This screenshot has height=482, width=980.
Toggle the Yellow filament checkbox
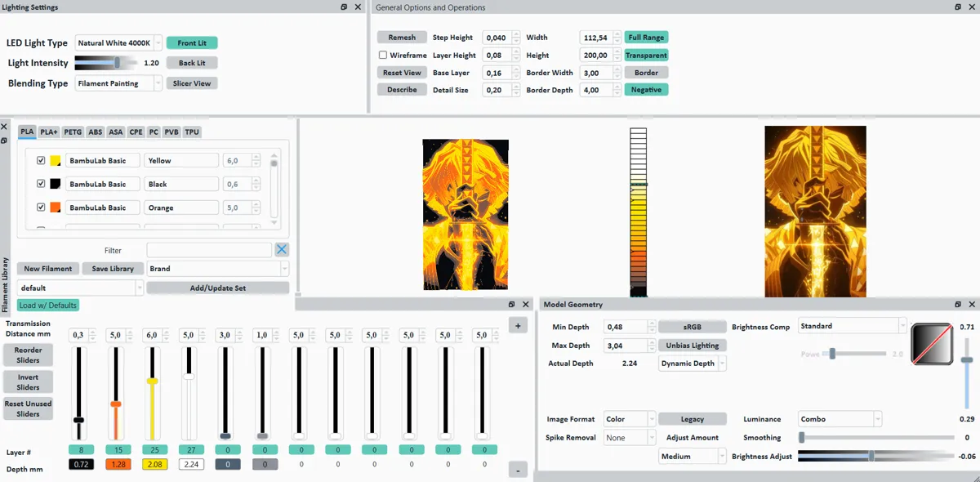(41, 161)
